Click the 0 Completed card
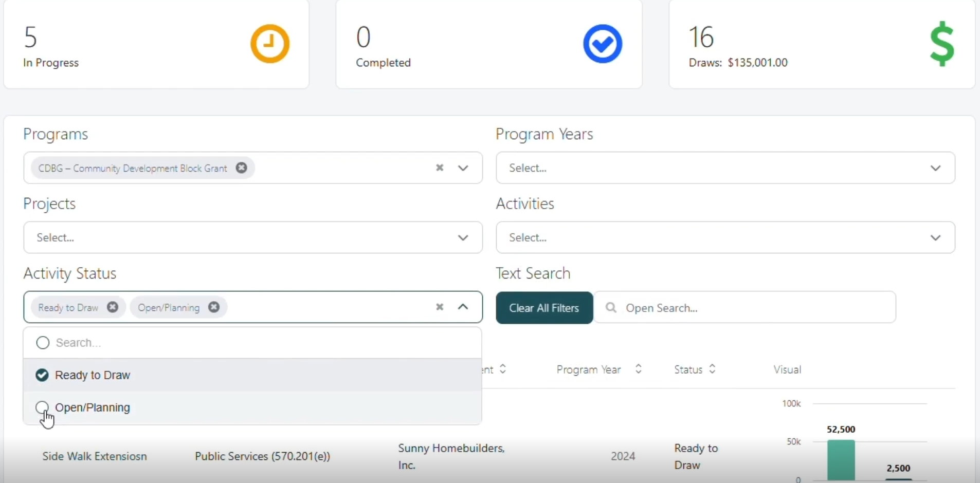980x483 pixels. click(489, 44)
